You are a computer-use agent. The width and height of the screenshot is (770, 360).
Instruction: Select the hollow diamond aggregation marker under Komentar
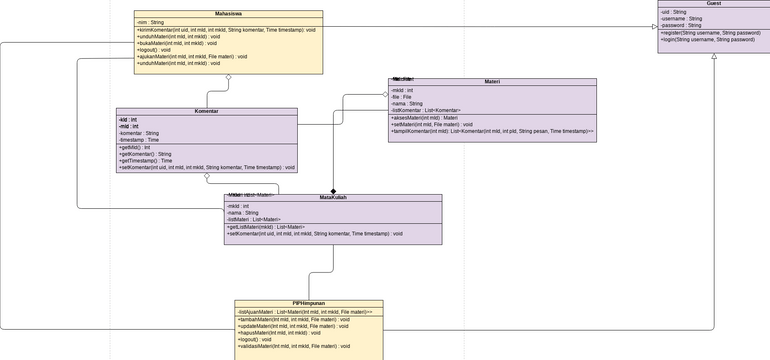click(x=207, y=176)
